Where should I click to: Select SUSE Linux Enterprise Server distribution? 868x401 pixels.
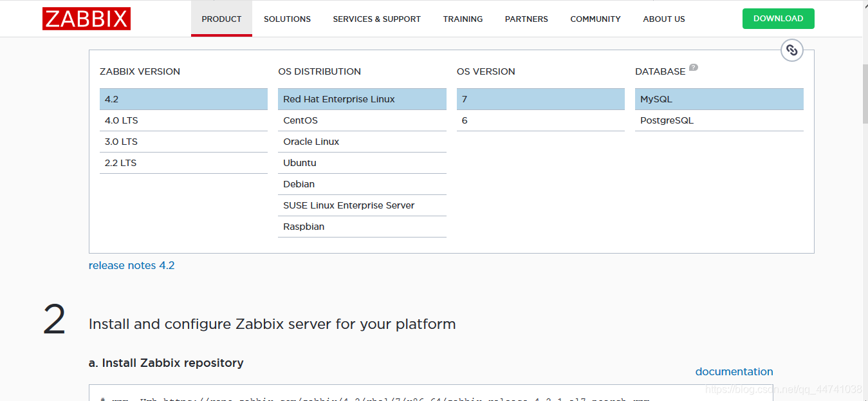(362, 205)
